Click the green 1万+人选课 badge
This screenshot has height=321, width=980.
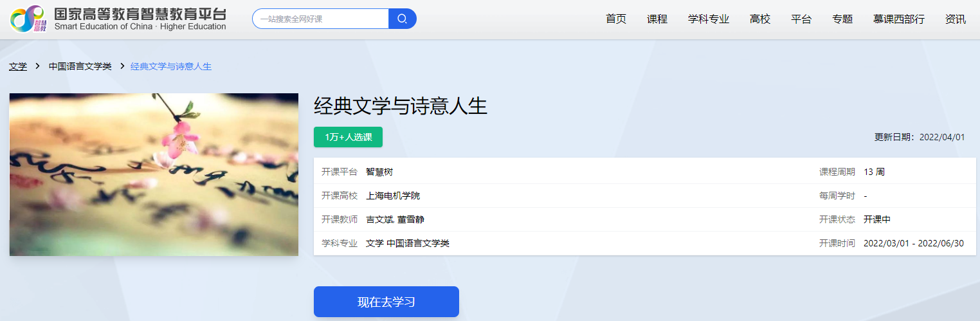(x=348, y=137)
